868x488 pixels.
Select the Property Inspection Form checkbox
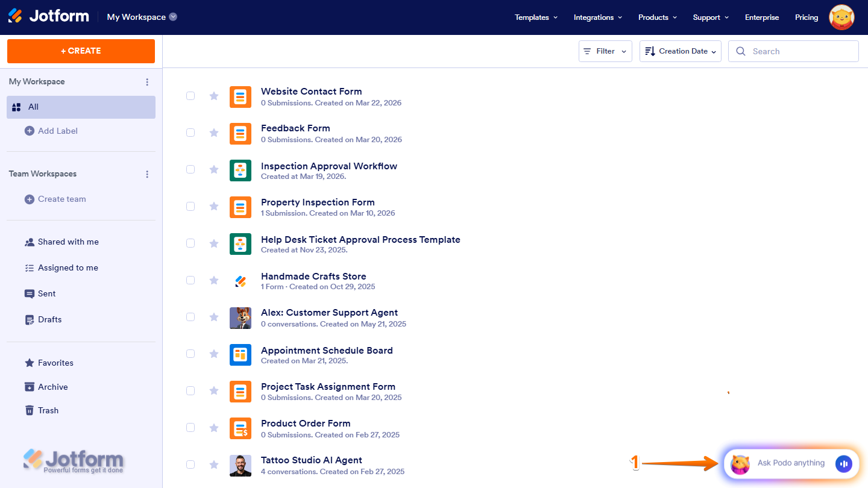(190, 206)
